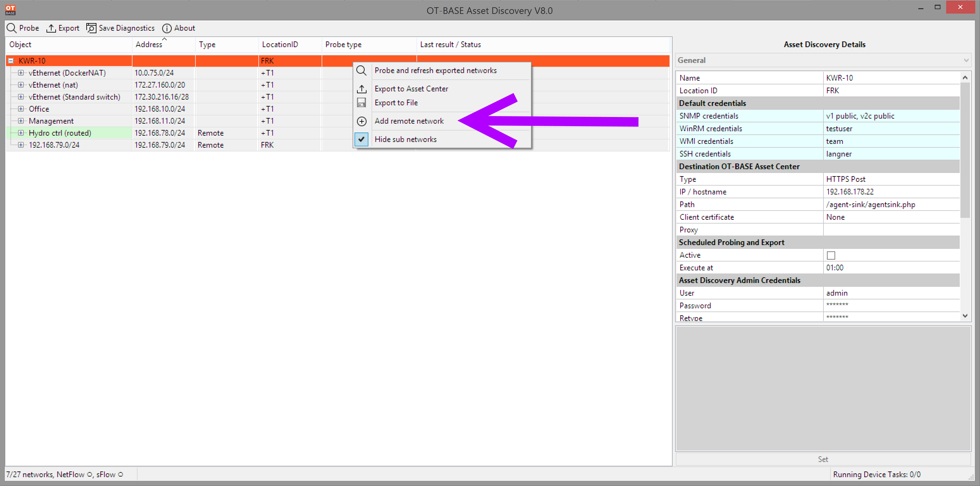Click the OT-BASE logo in title bar
This screenshot has width=980, height=486.
click(10, 10)
